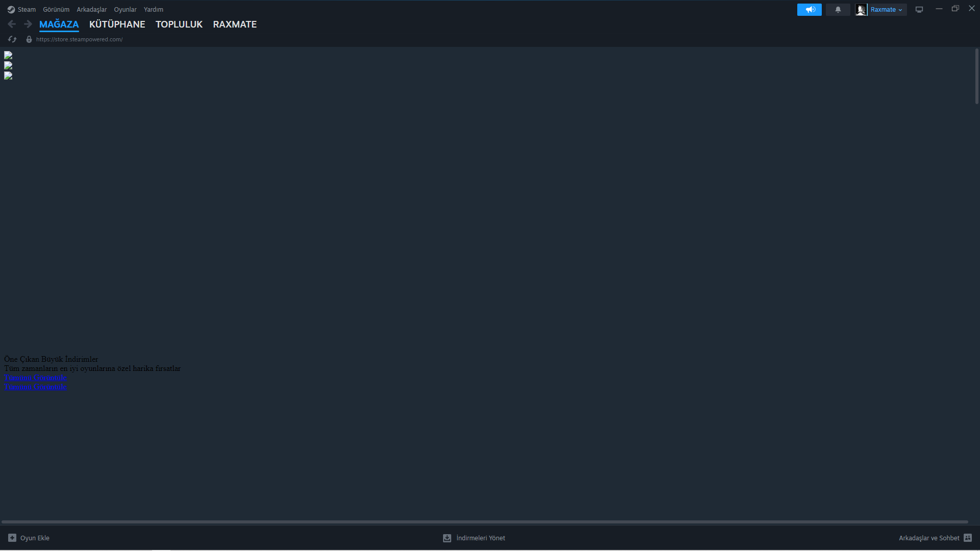Click the Steam logo icon in menu bar

tap(11, 10)
